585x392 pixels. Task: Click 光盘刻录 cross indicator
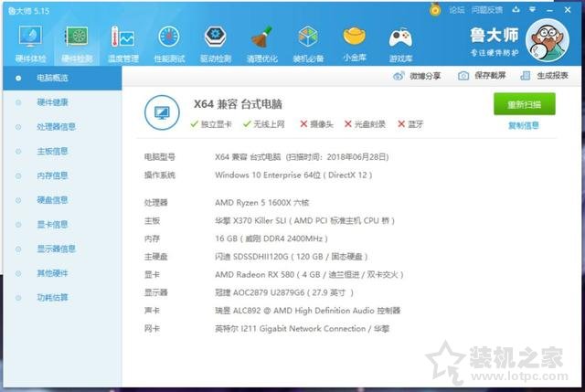[365, 124]
